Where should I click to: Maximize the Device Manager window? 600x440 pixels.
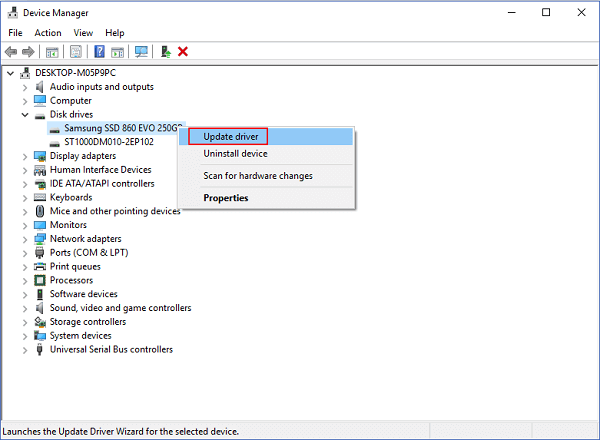546,12
